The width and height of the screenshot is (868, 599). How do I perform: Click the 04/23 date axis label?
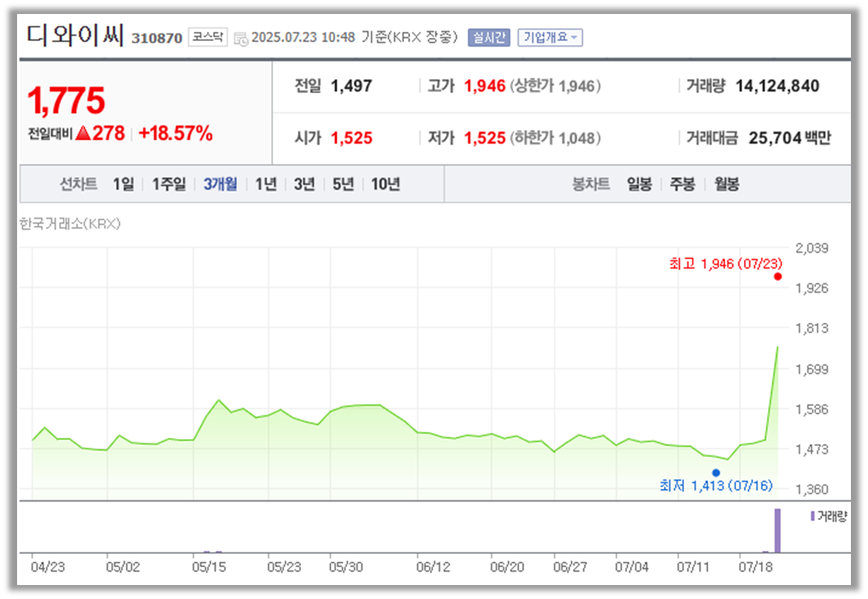tap(47, 567)
